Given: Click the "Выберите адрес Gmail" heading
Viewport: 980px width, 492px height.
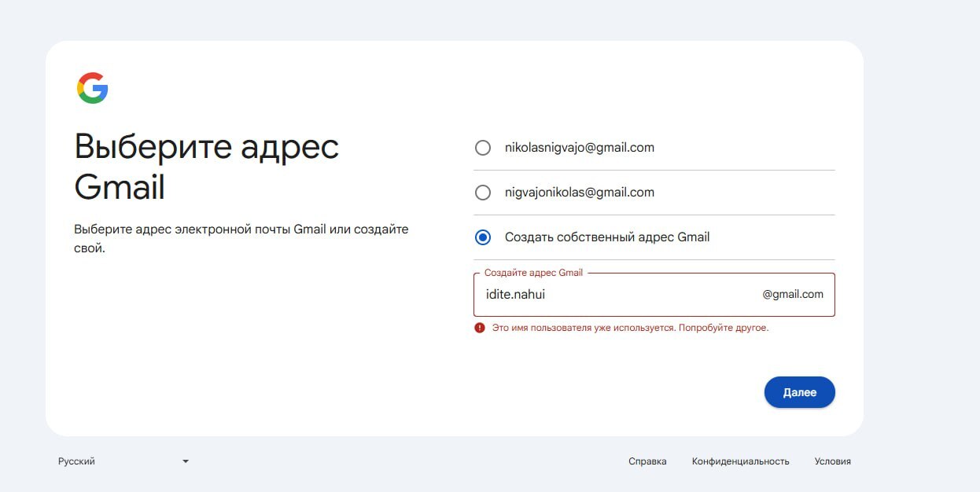Looking at the screenshot, I should click(x=206, y=167).
